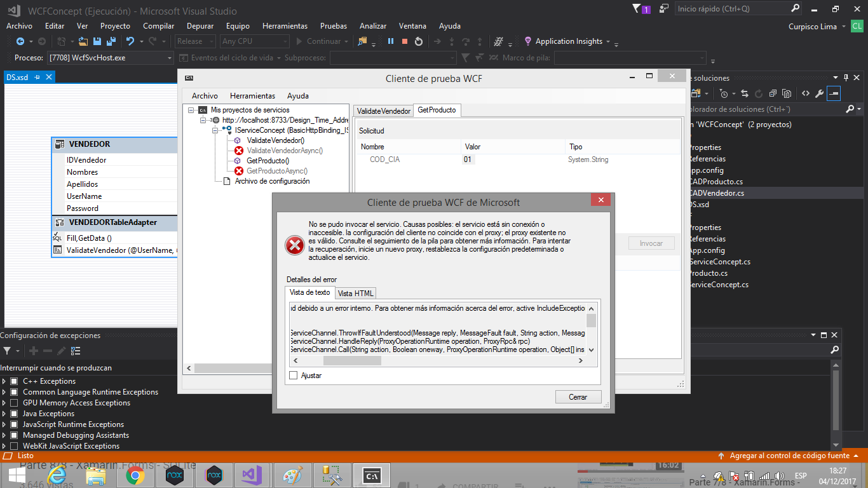Open the Any CPU platform dropdown
This screenshot has width=868, height=488.
click(x=254, y=41)
